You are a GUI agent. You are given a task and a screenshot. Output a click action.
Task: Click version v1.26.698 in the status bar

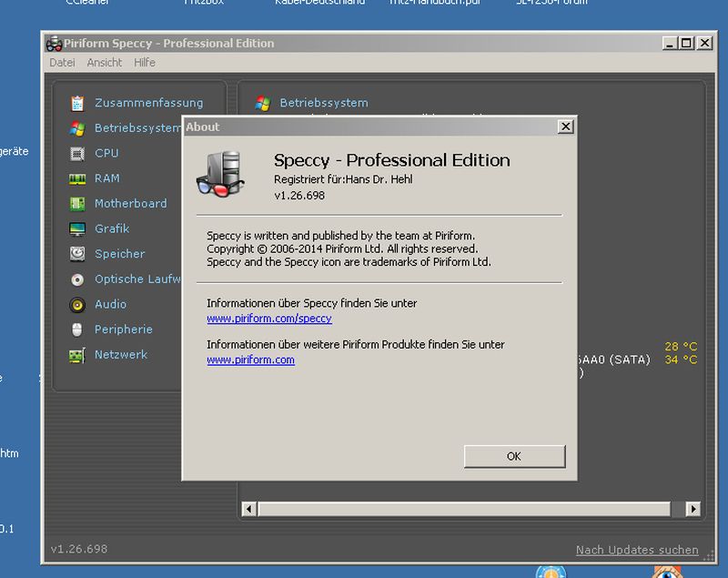tap(79, 549)
